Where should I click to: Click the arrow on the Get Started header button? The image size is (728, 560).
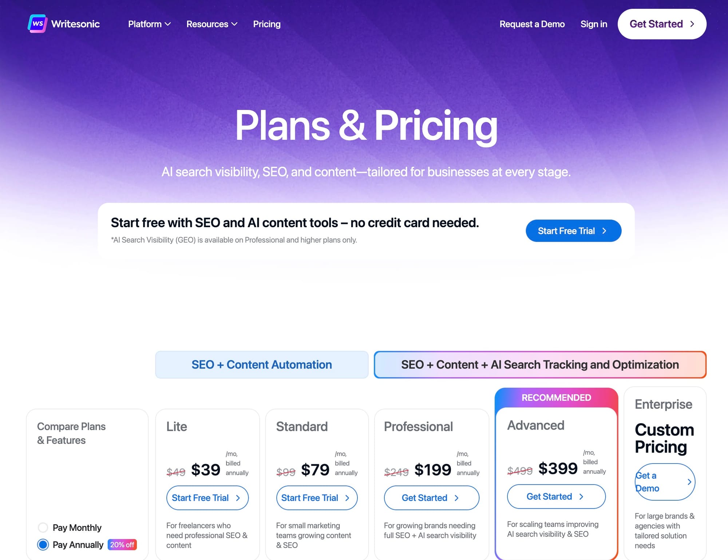[x=692, y=24]
